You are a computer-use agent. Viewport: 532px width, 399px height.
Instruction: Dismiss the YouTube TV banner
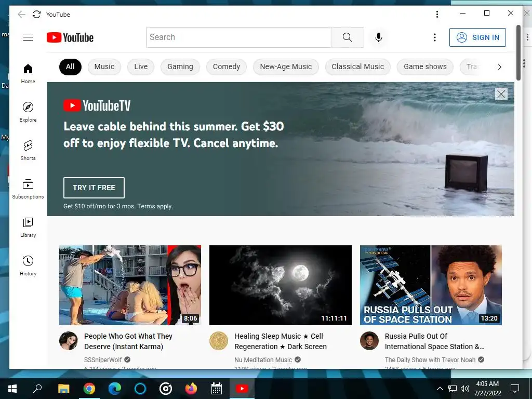(501, 94)
